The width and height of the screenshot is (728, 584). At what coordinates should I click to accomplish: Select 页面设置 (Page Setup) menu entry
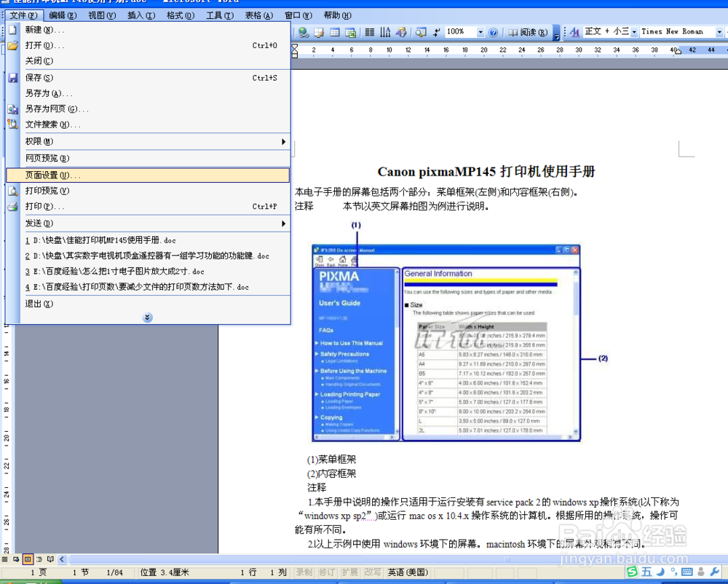pyautogui.click(x=148, y=175)
